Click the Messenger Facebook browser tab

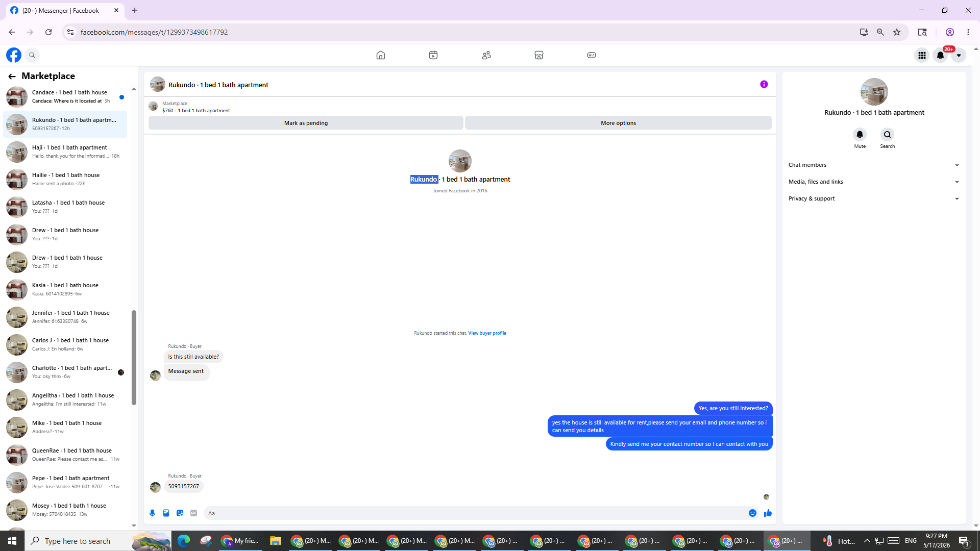(x=64, y=10)
